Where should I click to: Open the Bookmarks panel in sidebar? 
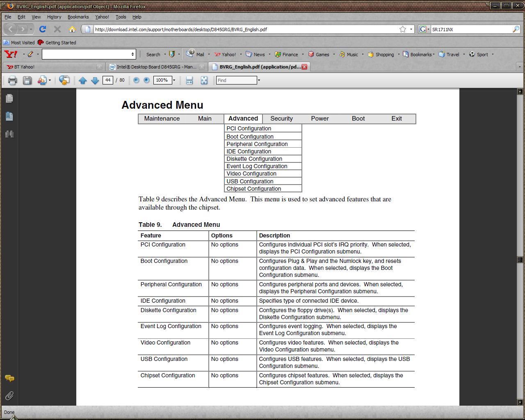coord(9,116)
